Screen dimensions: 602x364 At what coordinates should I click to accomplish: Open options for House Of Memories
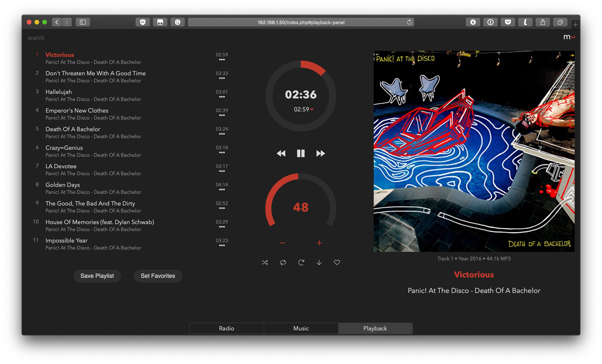[222, 227]
